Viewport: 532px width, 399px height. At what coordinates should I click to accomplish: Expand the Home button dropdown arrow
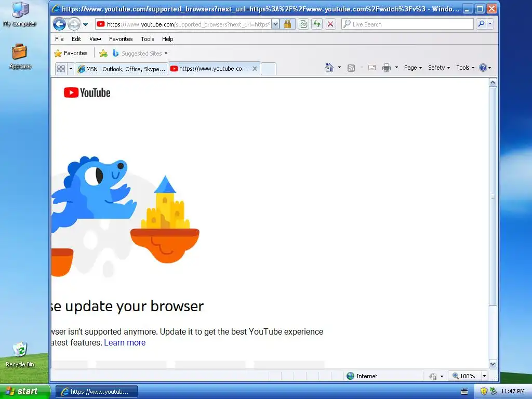(339, 68)
